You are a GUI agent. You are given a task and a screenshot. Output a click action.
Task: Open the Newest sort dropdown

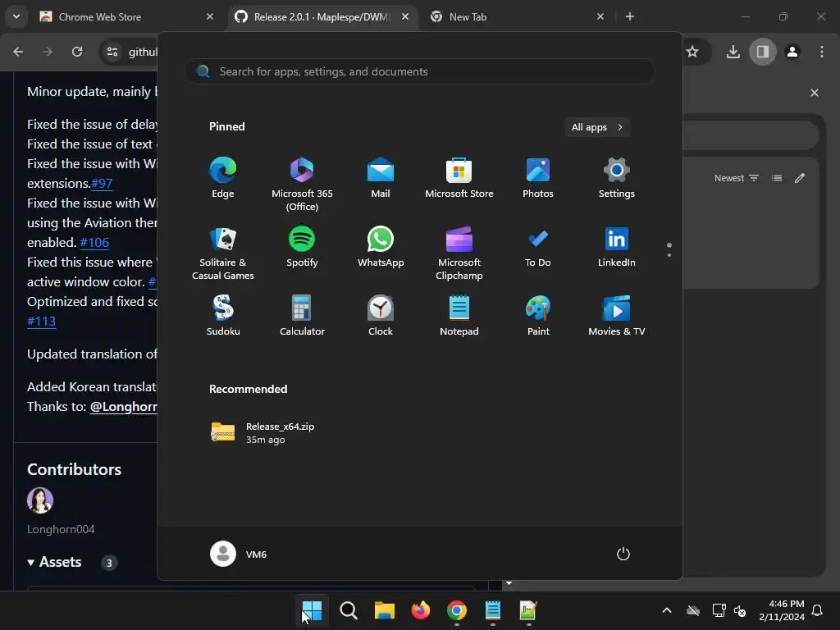(737, 178)
